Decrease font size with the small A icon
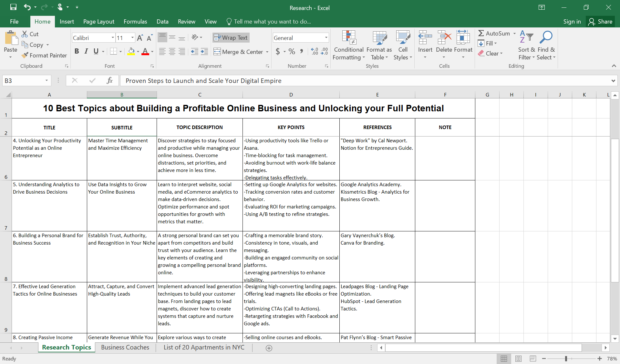The height and width of the screenshot is (364, 620). pos(149,38)
